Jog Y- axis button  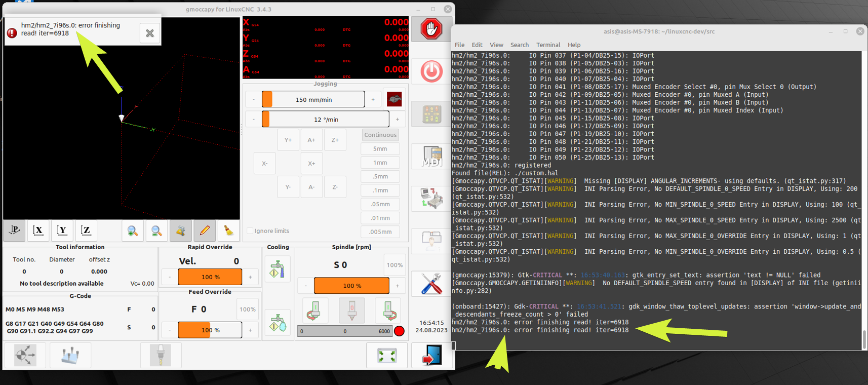pyautogui.click(x=288, y=187)
